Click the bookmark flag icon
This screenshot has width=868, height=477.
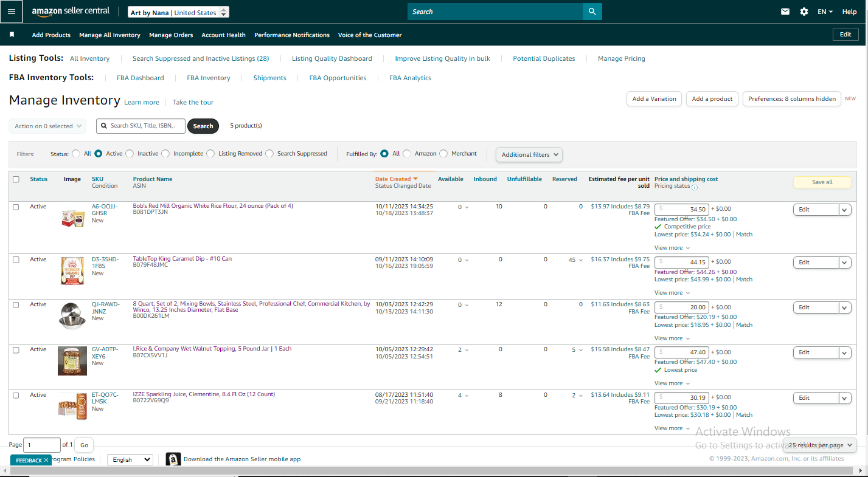tap(12, 35)
